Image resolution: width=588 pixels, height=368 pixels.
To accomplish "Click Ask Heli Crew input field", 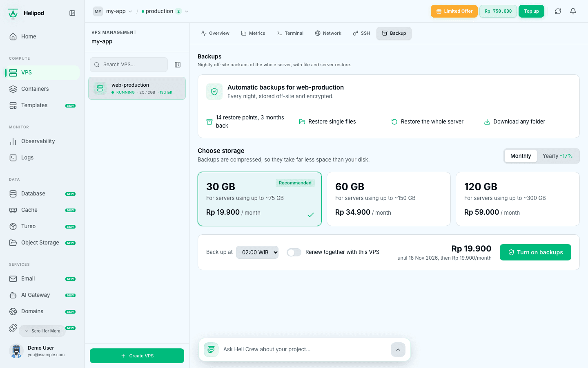I will click(x=304, y=350).
